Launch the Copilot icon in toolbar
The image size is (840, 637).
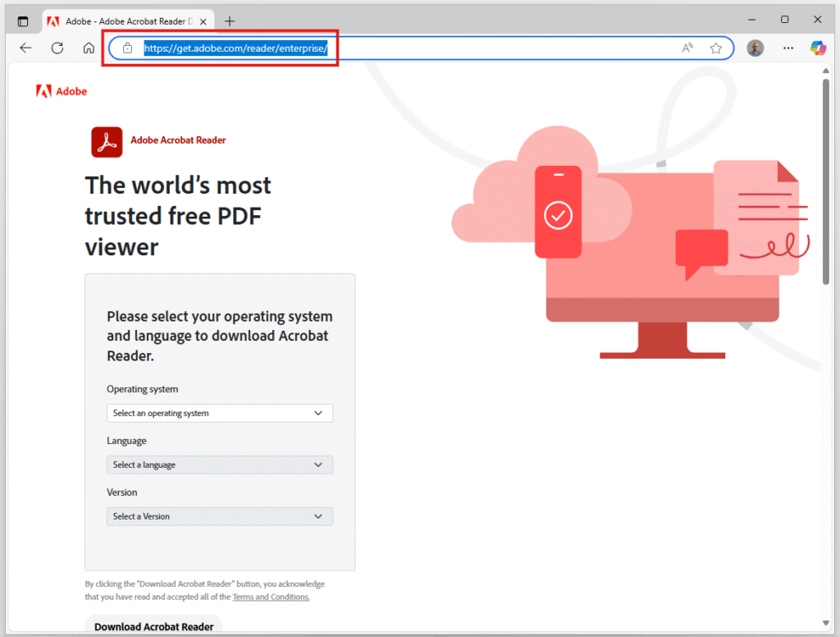tap(818, 48)
